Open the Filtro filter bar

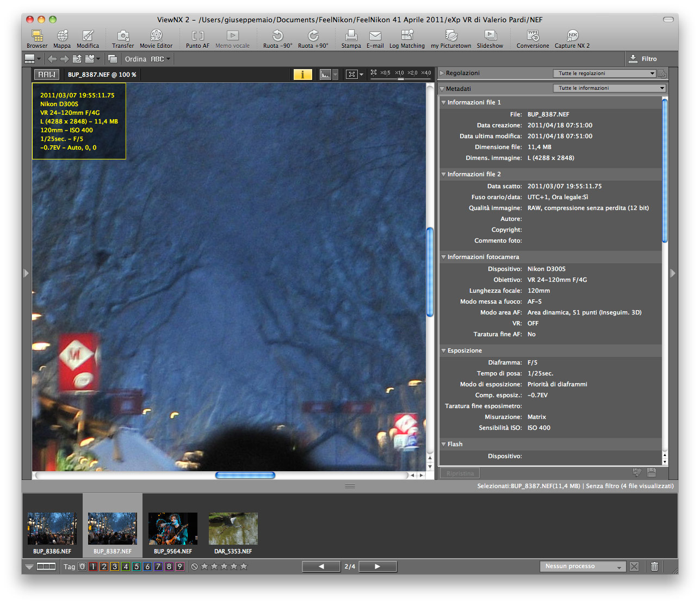point(643,59)
